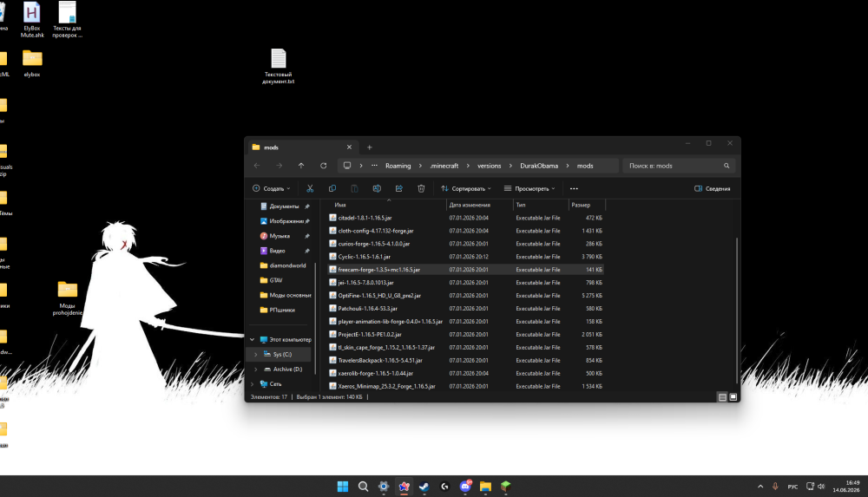Navigate to Roaming in the address bar
868x497 pixels.
pyautogui.click(x=398, y=166)
